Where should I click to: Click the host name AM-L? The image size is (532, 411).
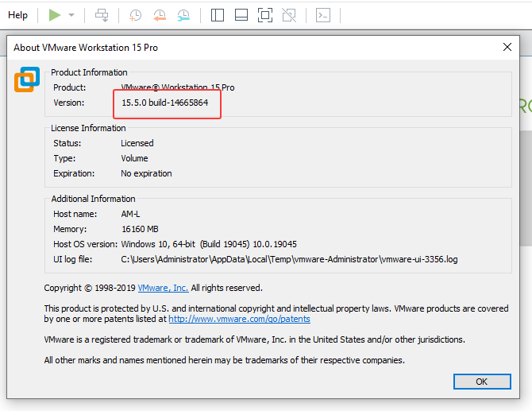(130, 214)
